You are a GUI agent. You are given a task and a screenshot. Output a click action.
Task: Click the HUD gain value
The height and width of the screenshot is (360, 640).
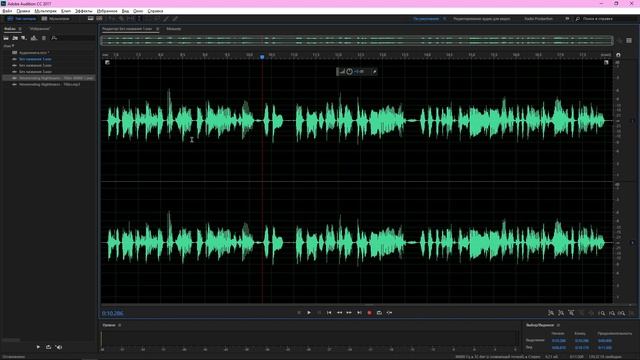point(359,71)
